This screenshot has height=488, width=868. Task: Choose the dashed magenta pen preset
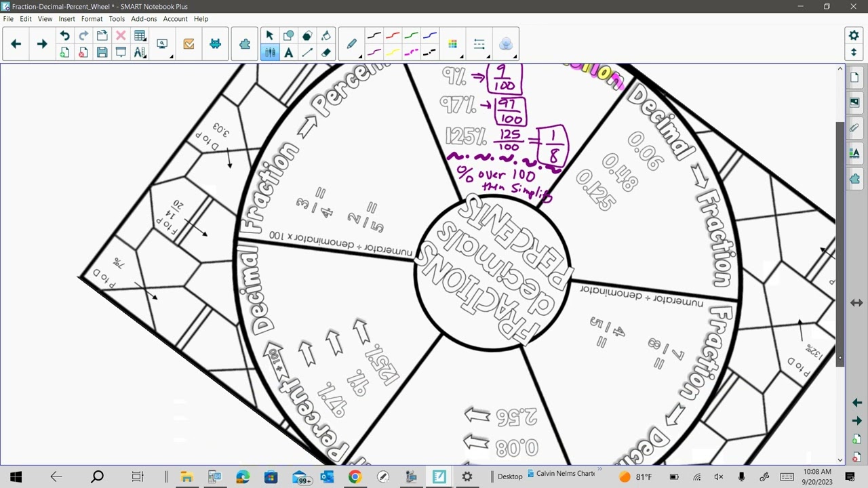pyautogui.click(x=411, y=52)
